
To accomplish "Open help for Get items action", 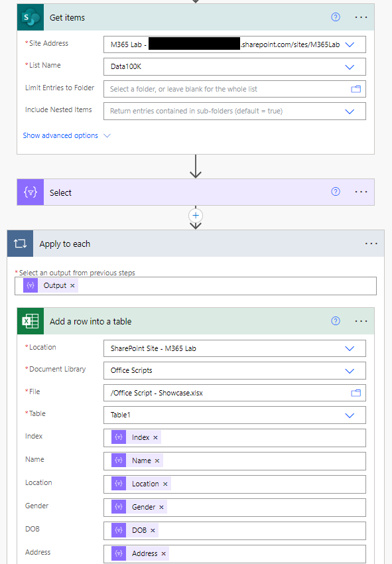I will coord(336,17).
